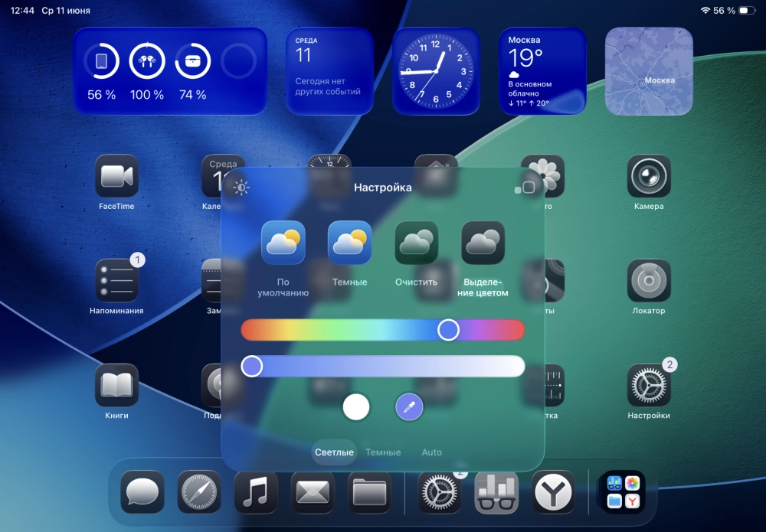
Task: Open the Music app in the dock
Action: [x=256, y=491]
